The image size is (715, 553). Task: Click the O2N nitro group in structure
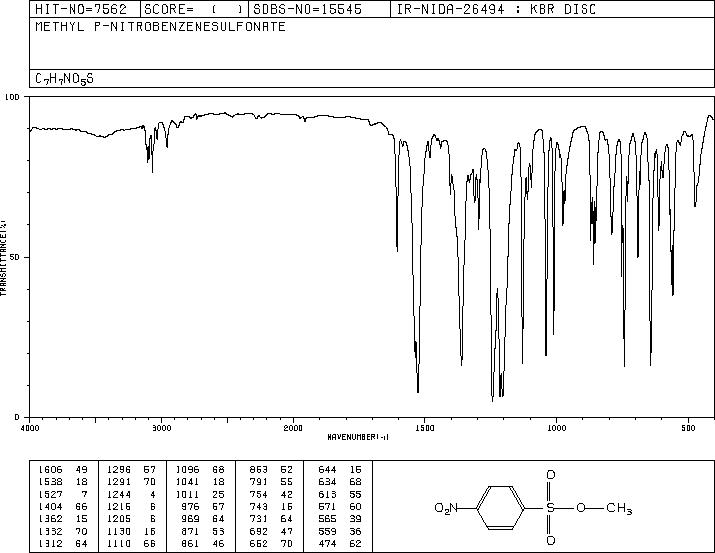click(x=446, y=508)
